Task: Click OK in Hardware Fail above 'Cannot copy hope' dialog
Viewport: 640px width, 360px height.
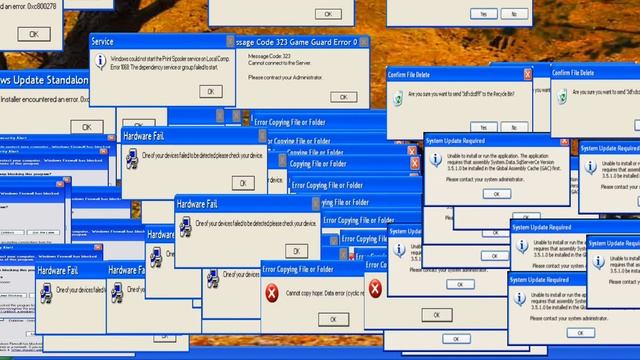Action: [297, 251]
